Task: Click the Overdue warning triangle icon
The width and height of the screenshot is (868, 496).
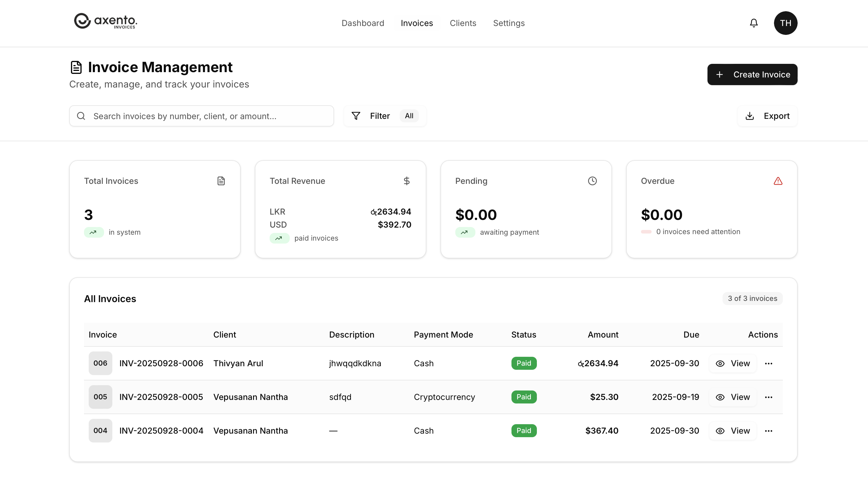Action: tap(778, 181)
